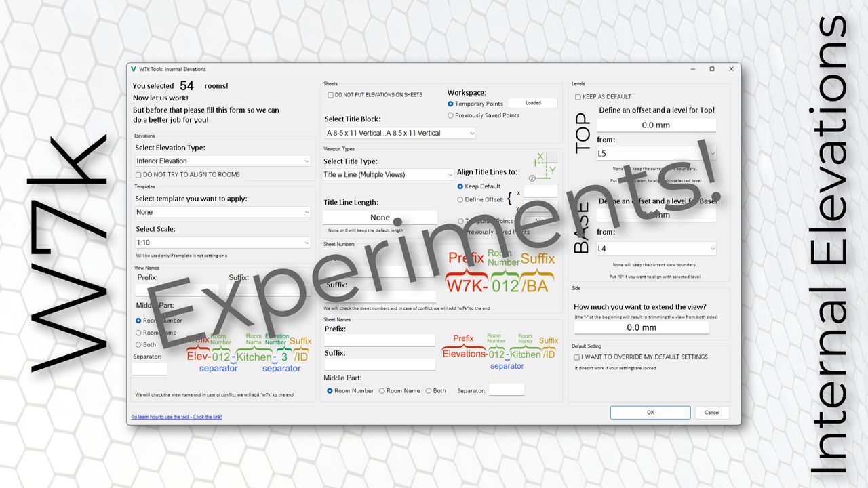868x488 pixels.
Task: Click the OK button
Action: [650, 412]
